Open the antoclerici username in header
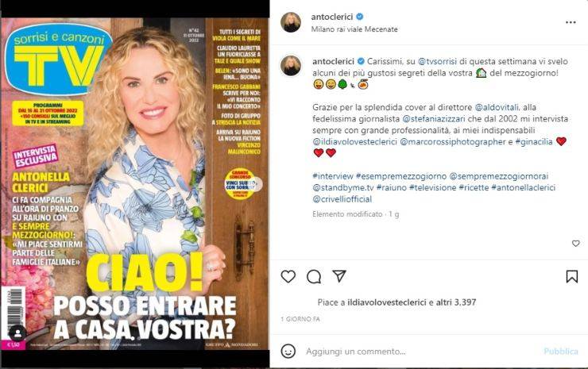Screen dimensions: 588x369 [332, 17]
